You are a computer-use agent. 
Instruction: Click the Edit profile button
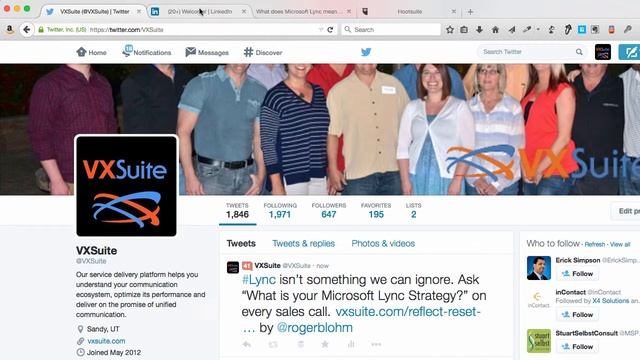point(625,211)
